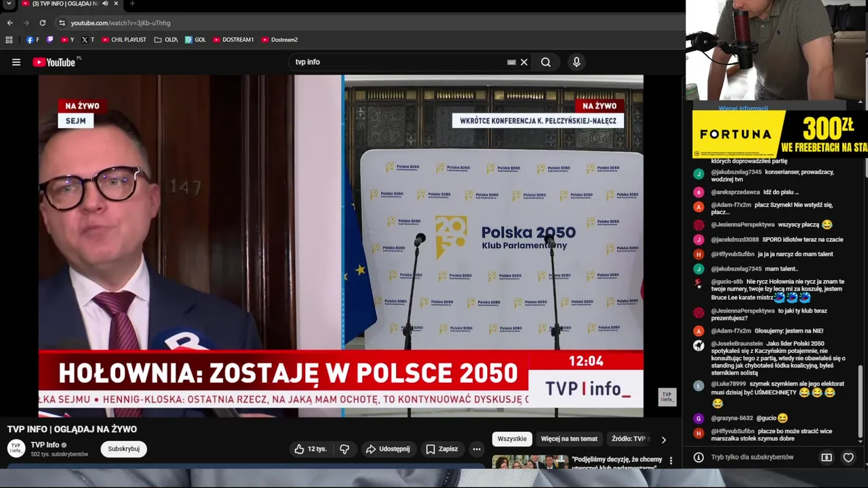Image resolution: width=868 pixels, height=488 pixels.
Task: Open a new browser tab with the plus
Action: tap(132, 3)
